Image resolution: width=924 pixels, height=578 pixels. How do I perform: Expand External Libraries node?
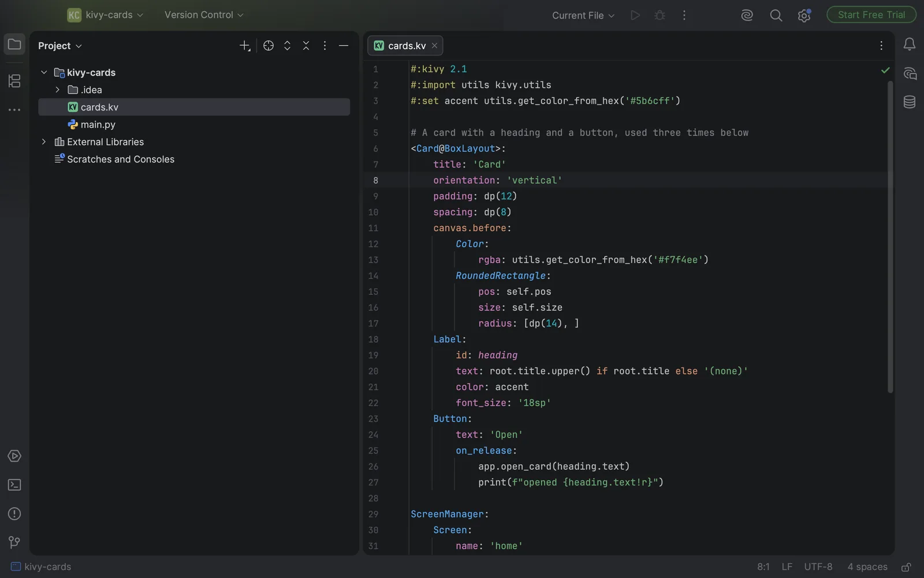click(x=44, y=142)
